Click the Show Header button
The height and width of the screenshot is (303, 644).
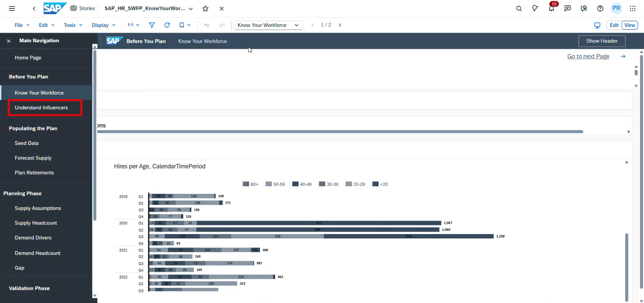pos(602,41)
